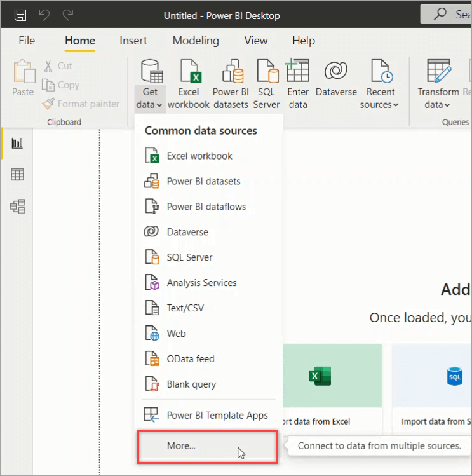Choose Analysis Services menu entry

208,283
